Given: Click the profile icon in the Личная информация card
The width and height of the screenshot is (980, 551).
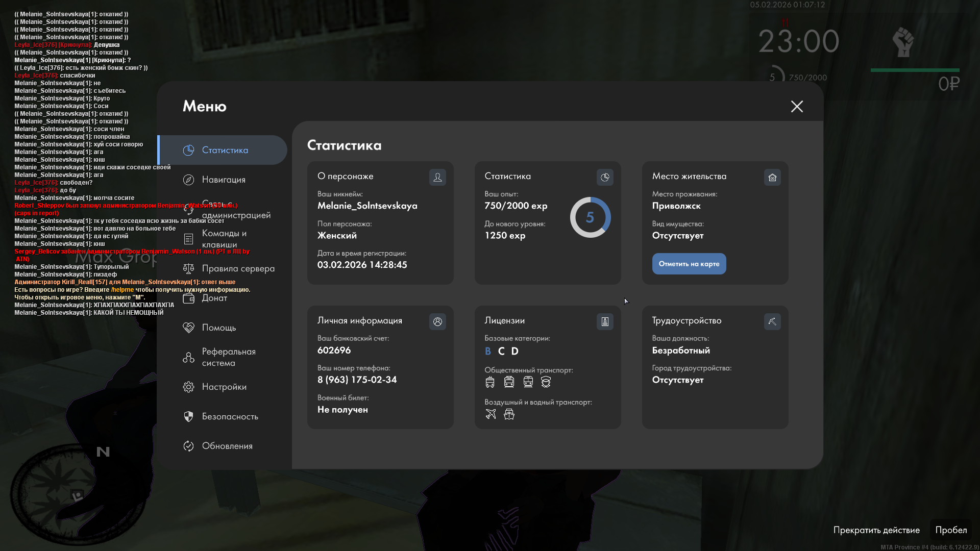Looking at the screenshot, I should tap(437, 321).
